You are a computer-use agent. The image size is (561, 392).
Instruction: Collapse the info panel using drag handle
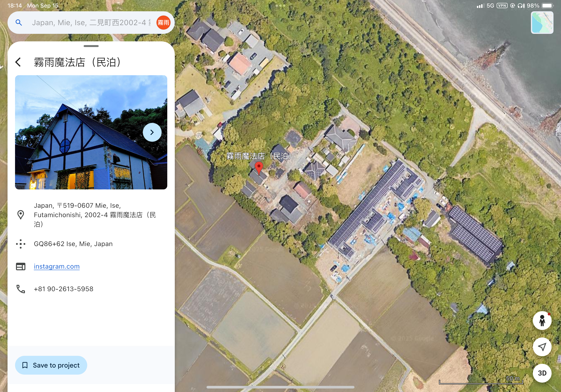91,46
